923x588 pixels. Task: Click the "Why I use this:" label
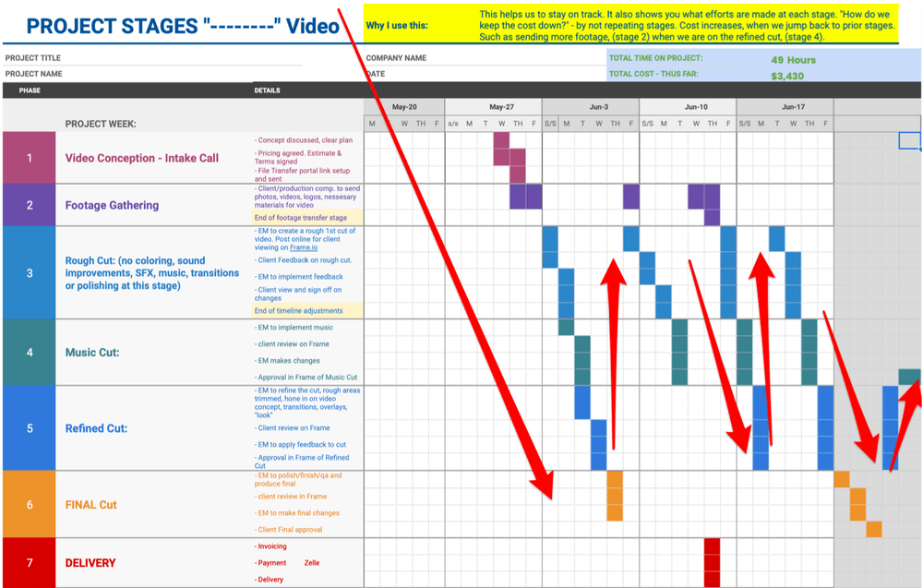[396, 25]
